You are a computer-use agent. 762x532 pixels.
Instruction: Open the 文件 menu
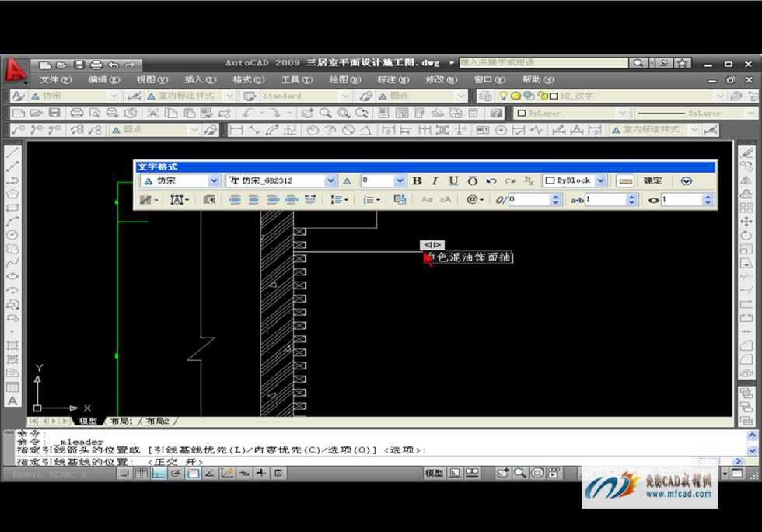point(55,80)
